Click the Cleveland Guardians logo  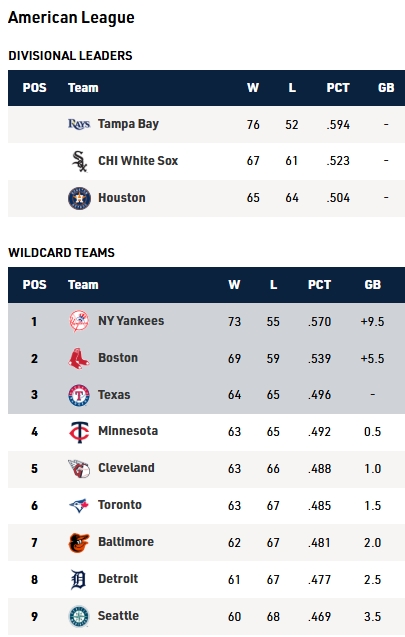pos(79,468)
